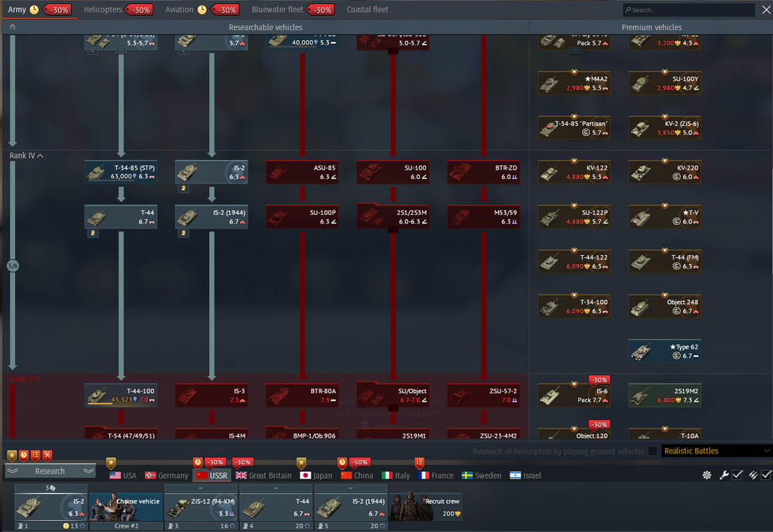Select the Great Britain nation tab
This screenshot has width=773, height=532.
[x=263, y=475]
